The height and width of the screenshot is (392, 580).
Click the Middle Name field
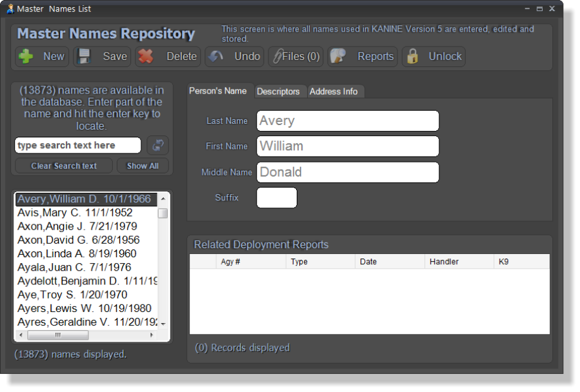348,172
